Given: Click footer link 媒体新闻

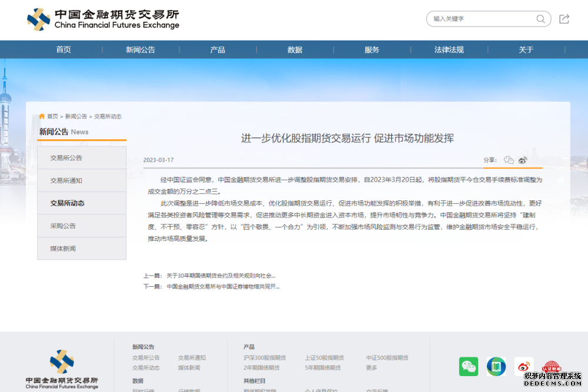Looking at the screenshot, I should coord(189,368).
